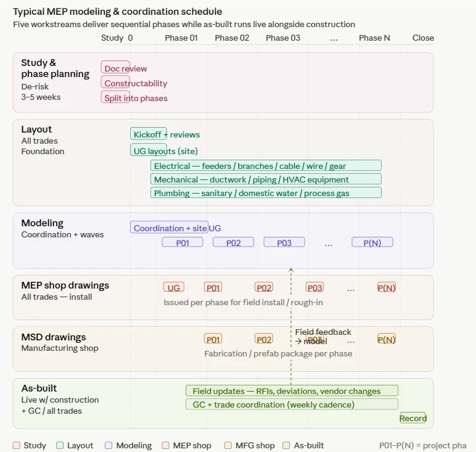
Task: Click the As-built legend swatch
Action: [x=286, y=445]
